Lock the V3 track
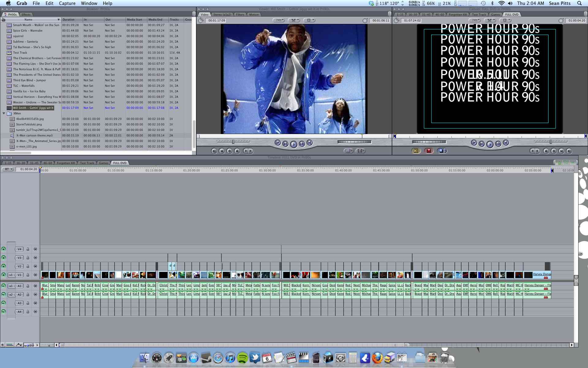 pyautogui.click(x=28, y=258)
